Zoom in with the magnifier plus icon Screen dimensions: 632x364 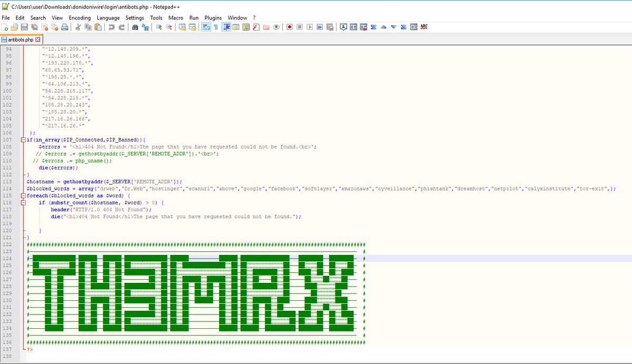pos(159,27)
